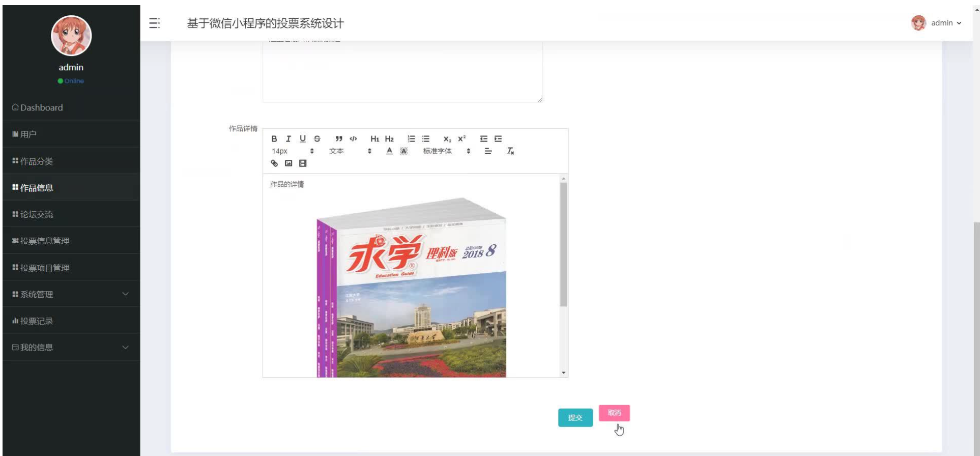The height and width of the screenshot is (456, 980).
Task: Toggle the sidebar menu with hamburger icon
Action: tap(154, 23)
